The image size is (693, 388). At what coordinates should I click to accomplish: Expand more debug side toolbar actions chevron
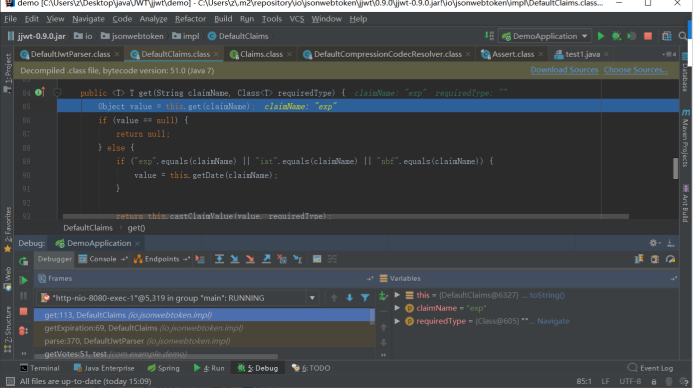(24, 354)
